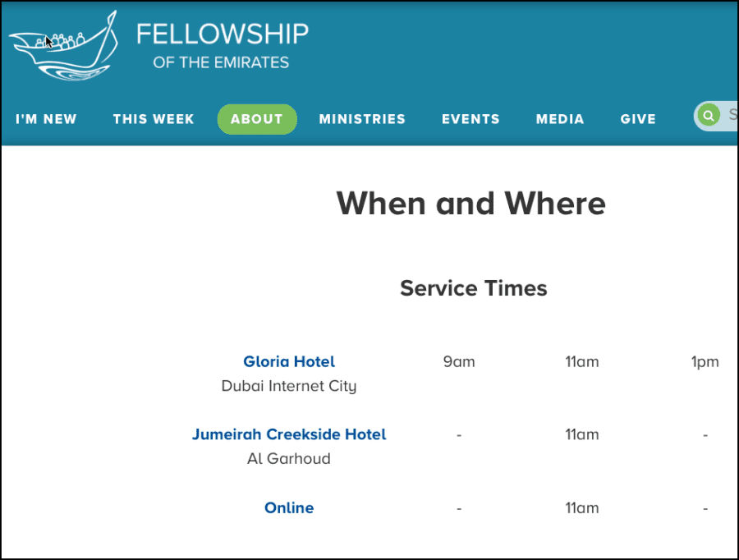This screenshot has height=560, width=739.
Task: Click the Dubai Internet City subtitle
Action: (289, 386)
